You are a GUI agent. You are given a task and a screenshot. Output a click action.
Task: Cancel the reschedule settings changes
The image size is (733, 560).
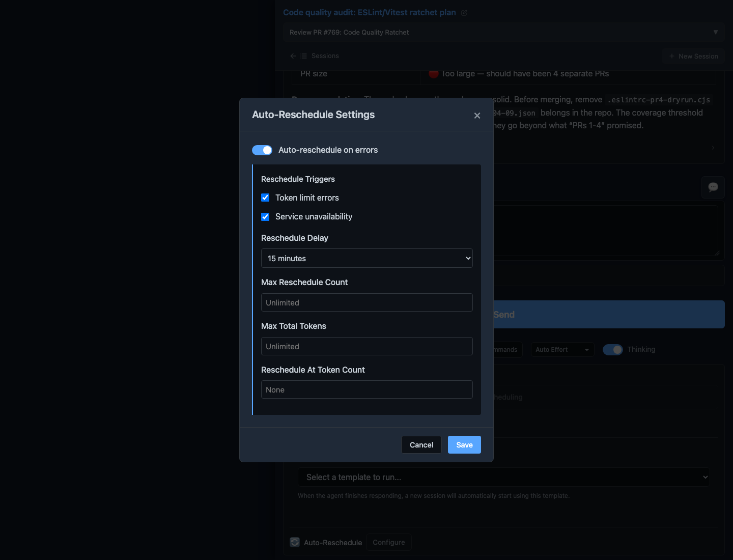tap(421, 445)
